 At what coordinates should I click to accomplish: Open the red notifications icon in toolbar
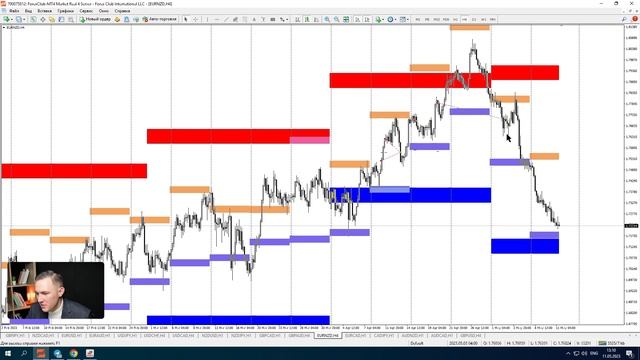[635, 19]
